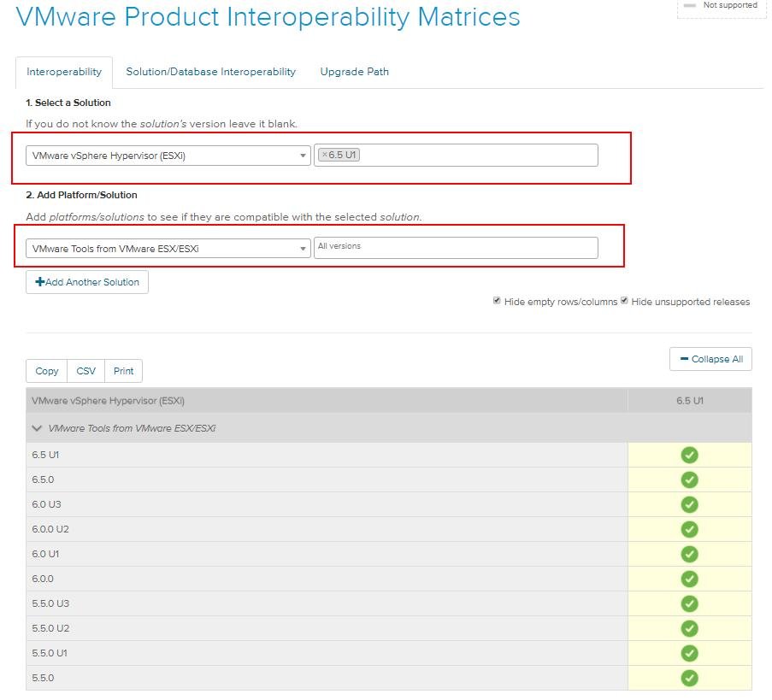Click the green check icon for 6.5 U1 row
Screen dimensions: 772x700
tap(689, 455)
